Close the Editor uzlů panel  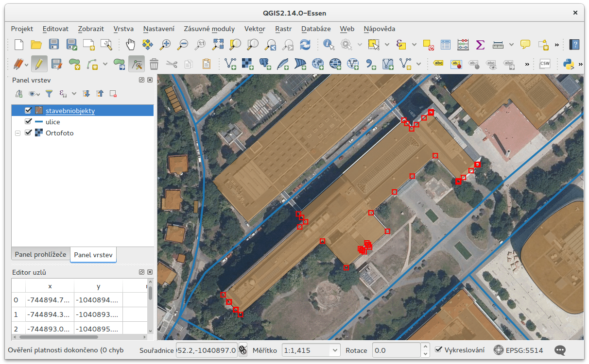point(150,272)
